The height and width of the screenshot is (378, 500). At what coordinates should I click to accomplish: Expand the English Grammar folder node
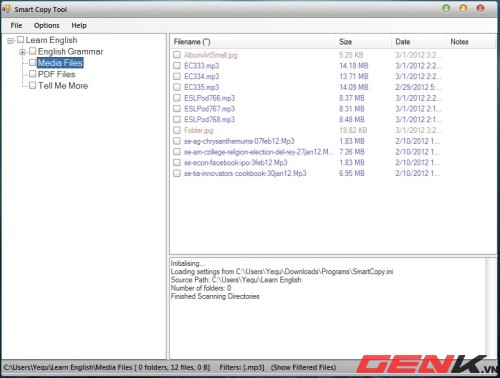23,52
